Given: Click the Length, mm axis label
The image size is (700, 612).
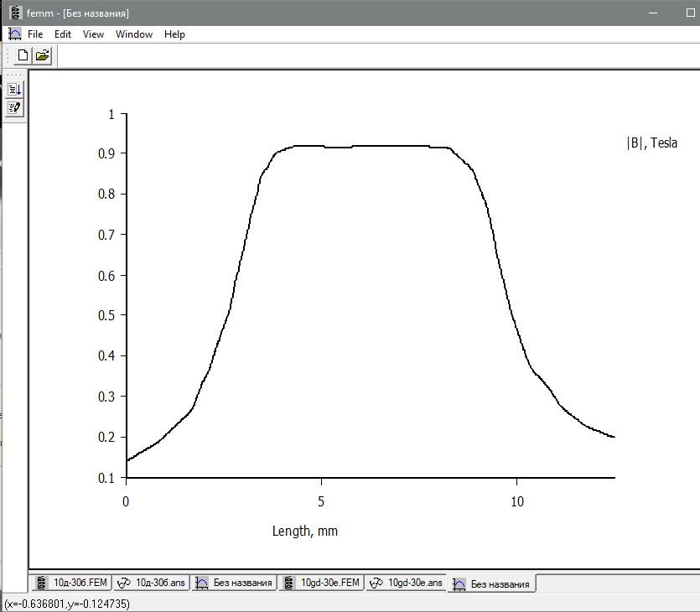Looking at the screenshot, I should [305, 531].
